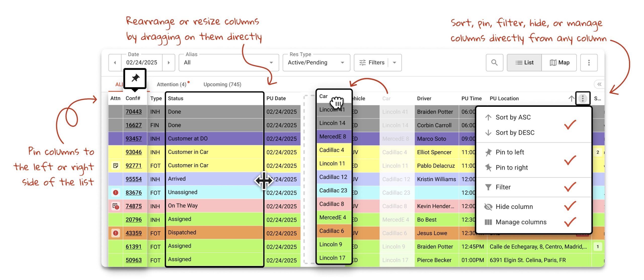Screen dimensions: 644x280
Task: Open confirmation link 70443
Action: tap(134, 112)
